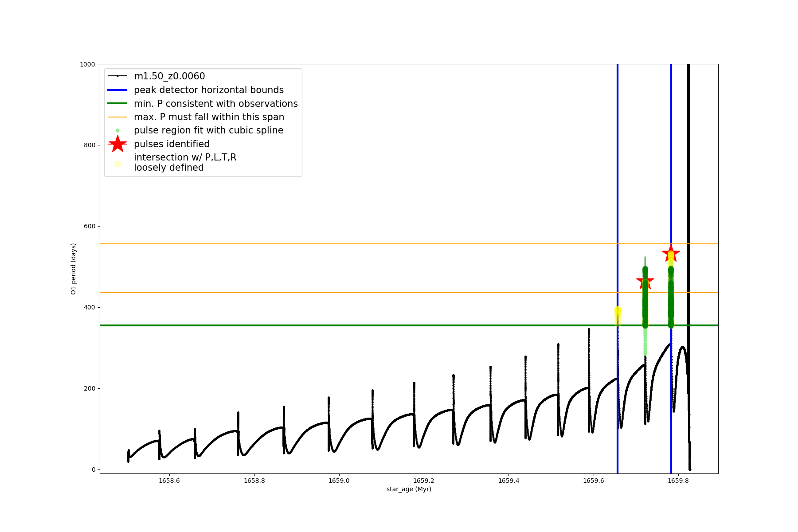Click the thin orange line legend swatch
Screen dimensions: 798x532
tap(117, 117)
